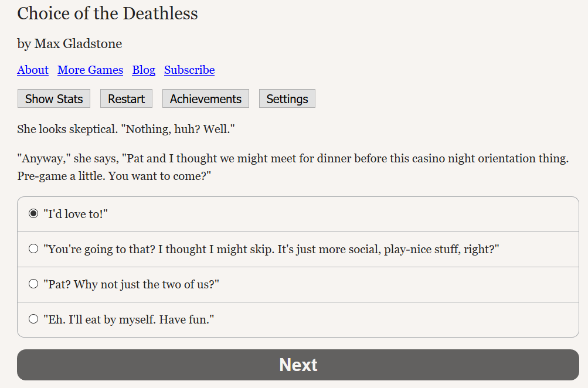Screen dimensions: 588x388
Task: Select the "I'd love to!" radio button
Action: tap(33, 214)
